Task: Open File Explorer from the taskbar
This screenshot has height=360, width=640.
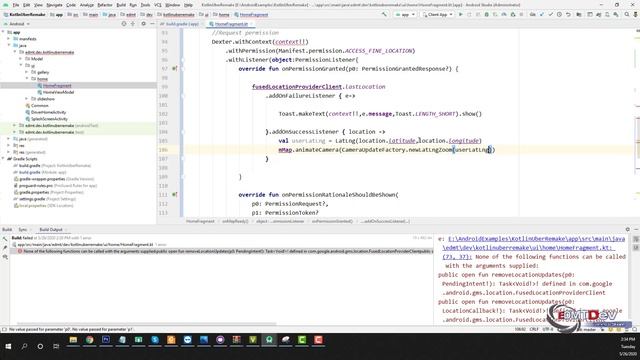Action: click(x=73, y=340)
